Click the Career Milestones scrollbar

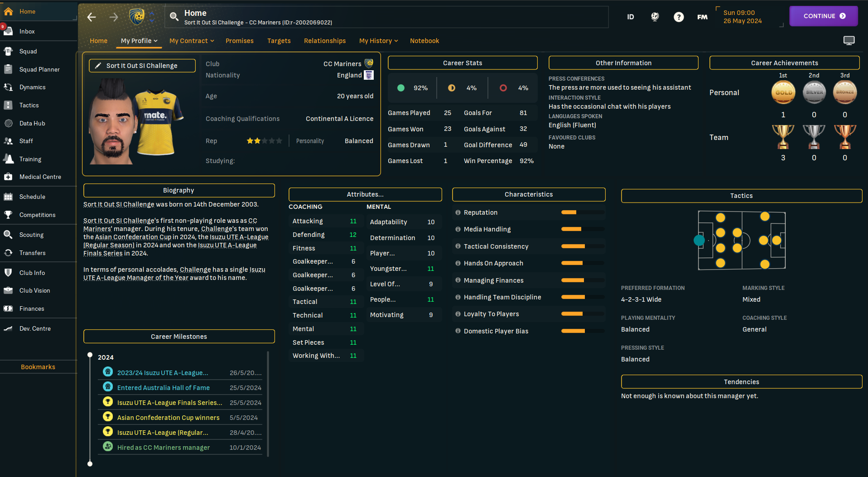(268, 404)
